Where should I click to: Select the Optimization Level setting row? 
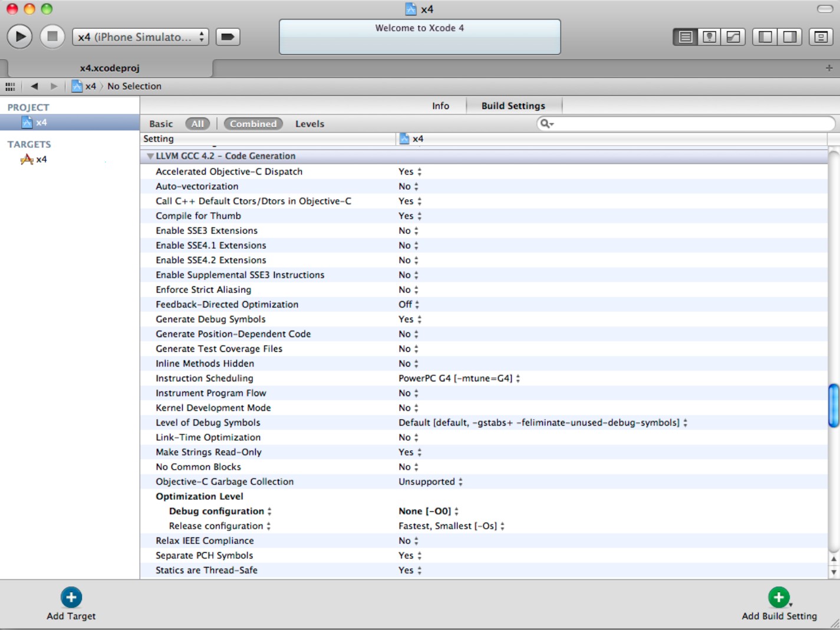click(x=483, y=496)
